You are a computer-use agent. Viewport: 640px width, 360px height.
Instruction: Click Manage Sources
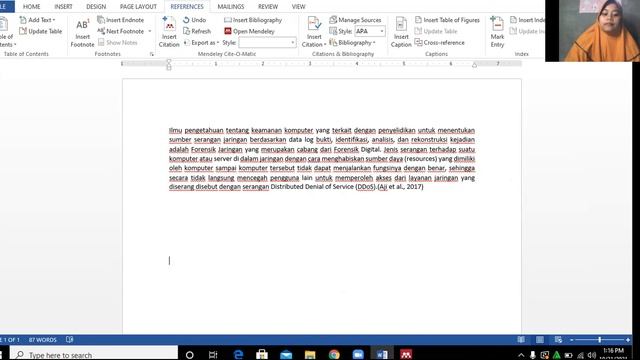(x=355, y=20)
